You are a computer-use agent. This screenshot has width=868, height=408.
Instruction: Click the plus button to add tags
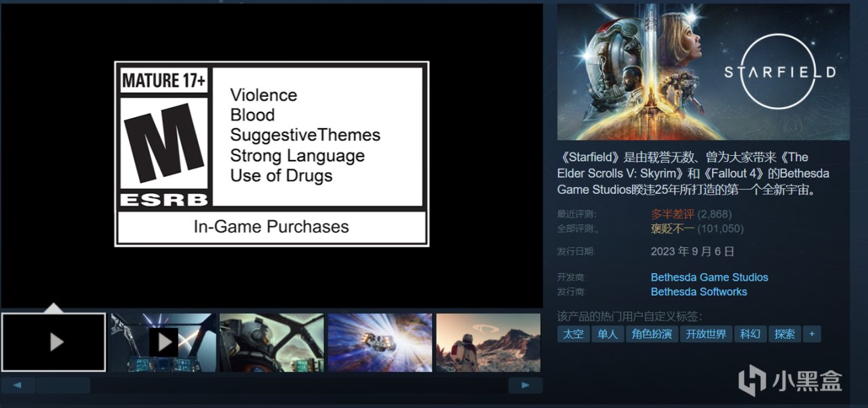[x=812, y=334]
